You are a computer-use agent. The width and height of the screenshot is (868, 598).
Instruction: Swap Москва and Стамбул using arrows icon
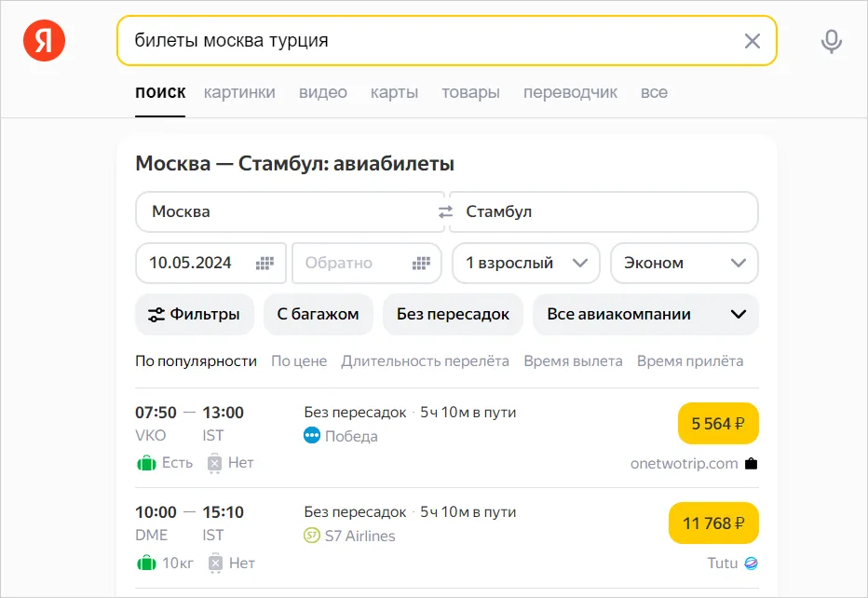pyautogui.click(x=444, y=211)
